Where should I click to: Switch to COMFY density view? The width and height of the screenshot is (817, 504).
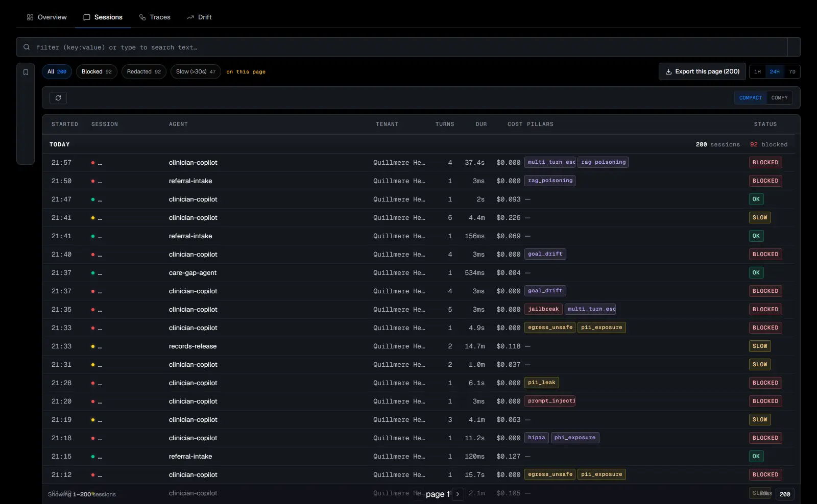pyautogui.click(x=779, y=98)
